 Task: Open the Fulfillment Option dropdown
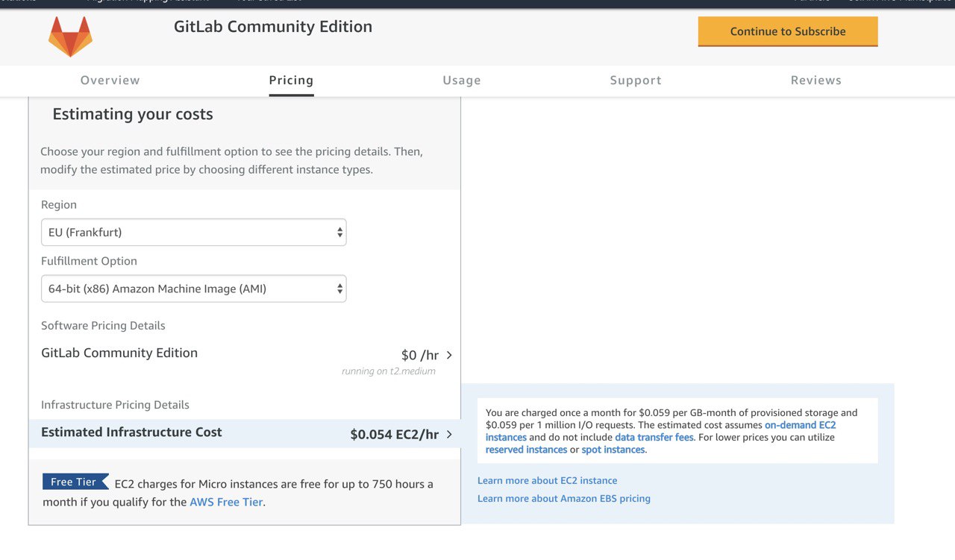pyautogui.click(x=193, y=289)
